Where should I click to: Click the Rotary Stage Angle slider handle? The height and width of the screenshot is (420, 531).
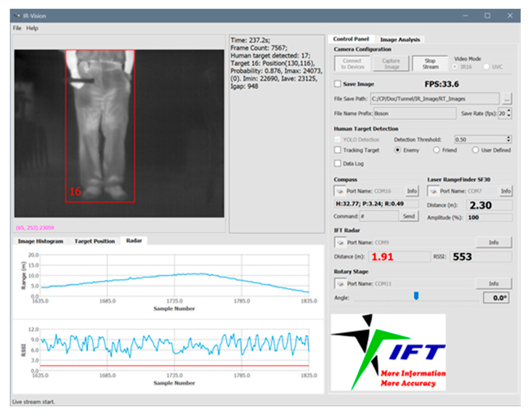click(x=416, y=296)
